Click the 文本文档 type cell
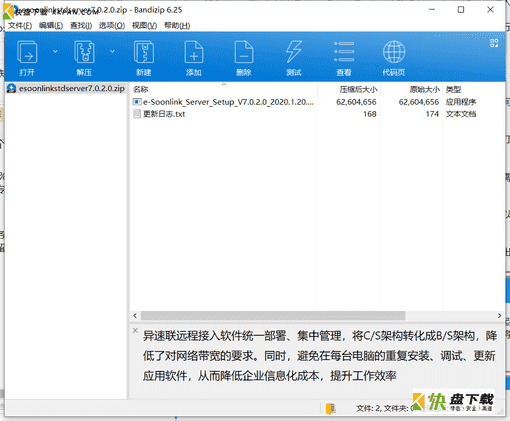 point(461,114)
